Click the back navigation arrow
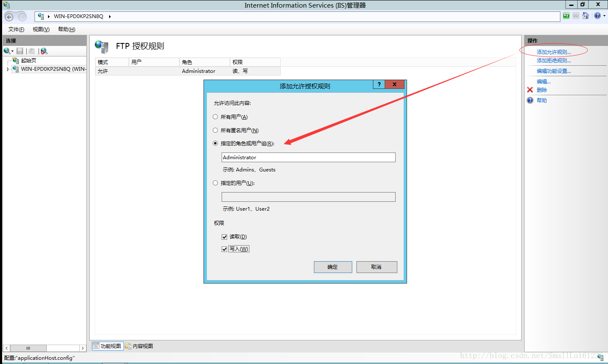Viewport: 608px width, 364px height. pyautogui.click(x=9, y=17)
